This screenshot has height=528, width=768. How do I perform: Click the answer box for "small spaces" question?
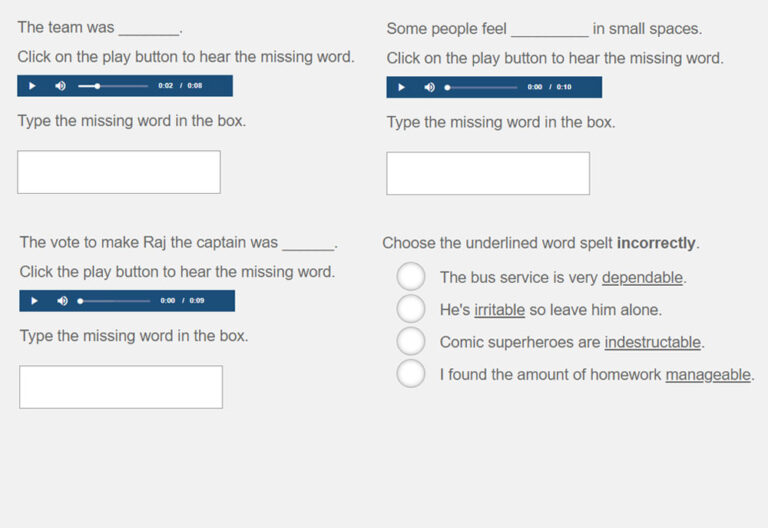coord(488,173)
